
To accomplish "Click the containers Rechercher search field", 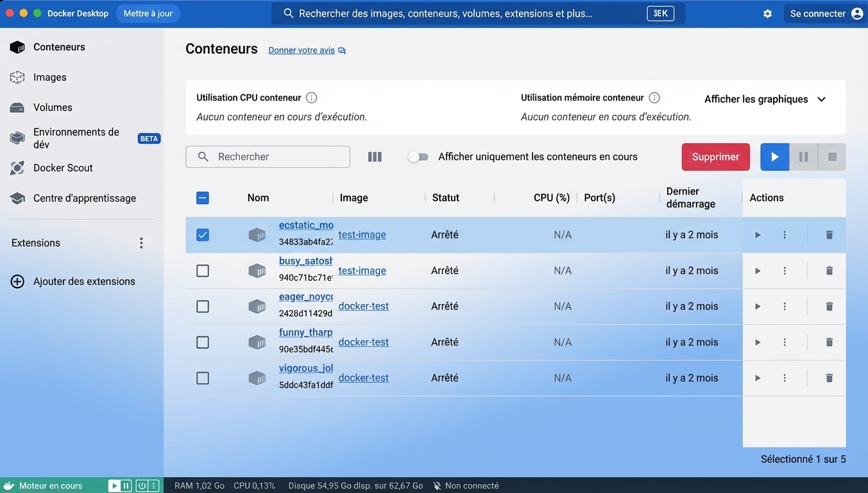I will [268, 157].
